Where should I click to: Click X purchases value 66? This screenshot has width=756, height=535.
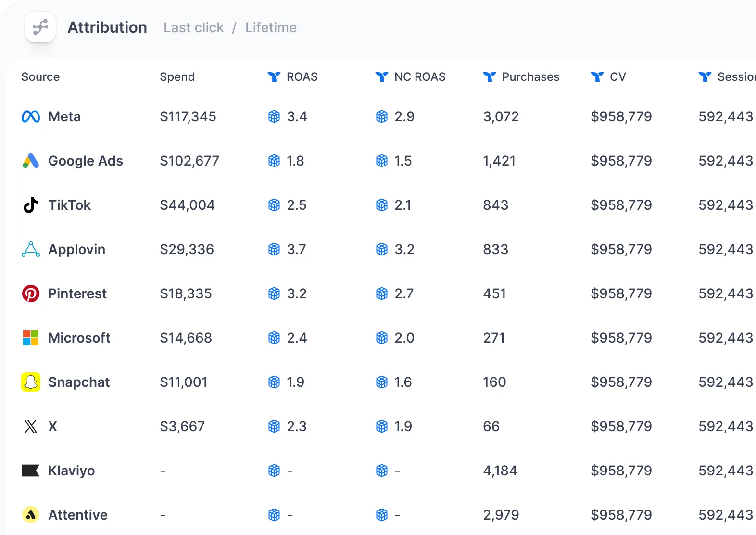point(491,426)
